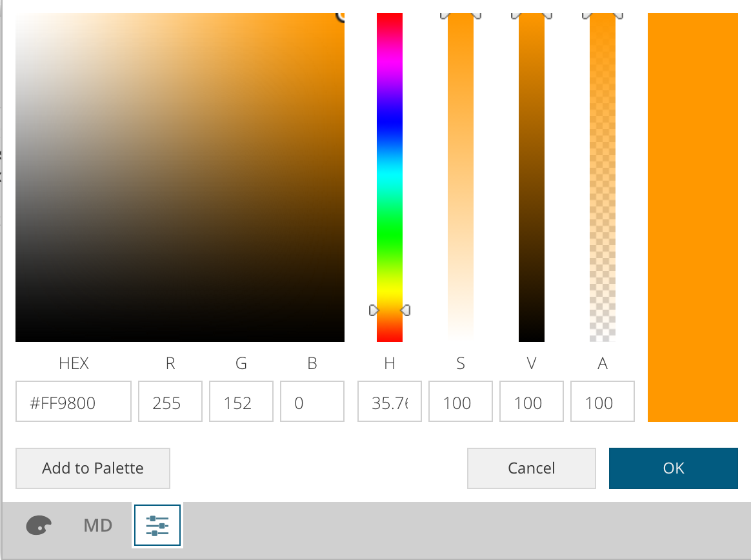Click inside the HEX input field
751x560 pixels.
73,401
